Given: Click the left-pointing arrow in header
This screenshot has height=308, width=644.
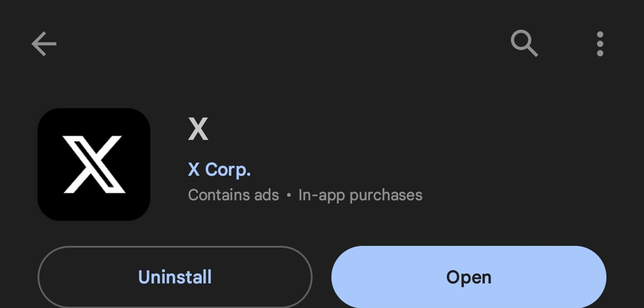Looking at the screenshot, I should tap(44, 44).
